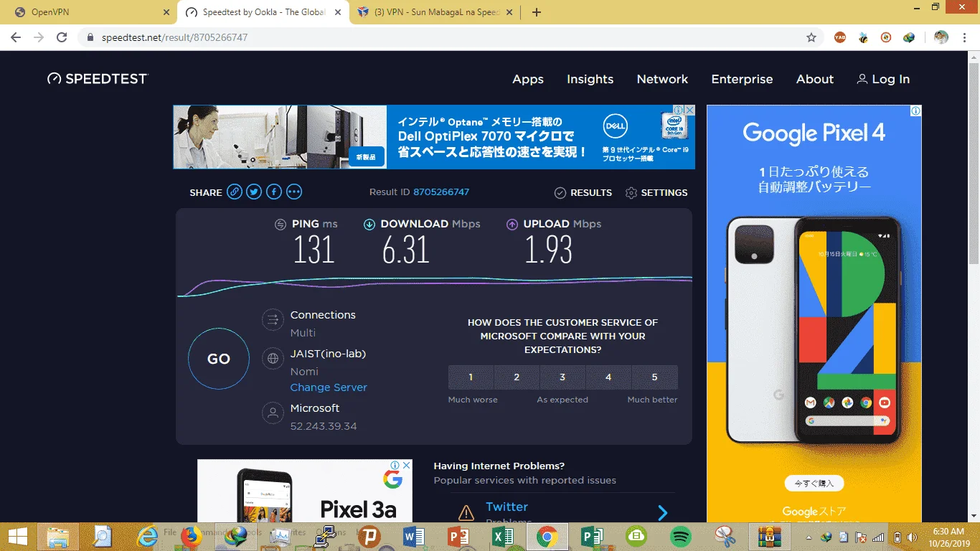Open the Enterprise menu item

[742, 79]
